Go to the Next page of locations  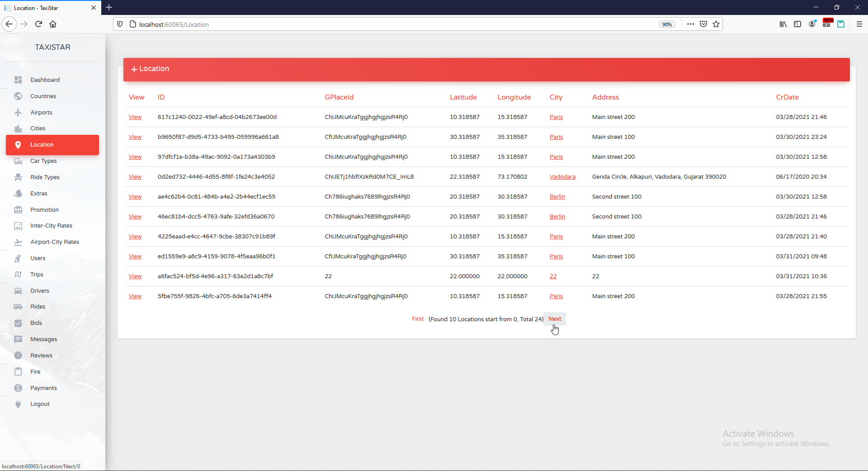tap(555, 319)
